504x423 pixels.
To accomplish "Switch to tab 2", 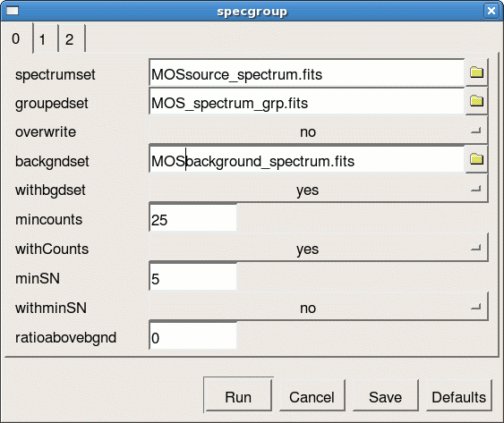I will (x=72, y=39).
